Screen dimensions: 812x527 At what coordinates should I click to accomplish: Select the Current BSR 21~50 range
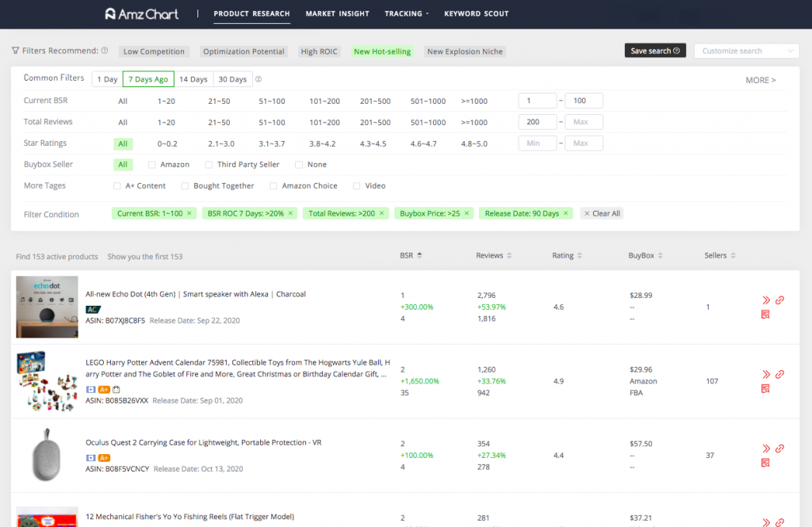click(219, 101)
